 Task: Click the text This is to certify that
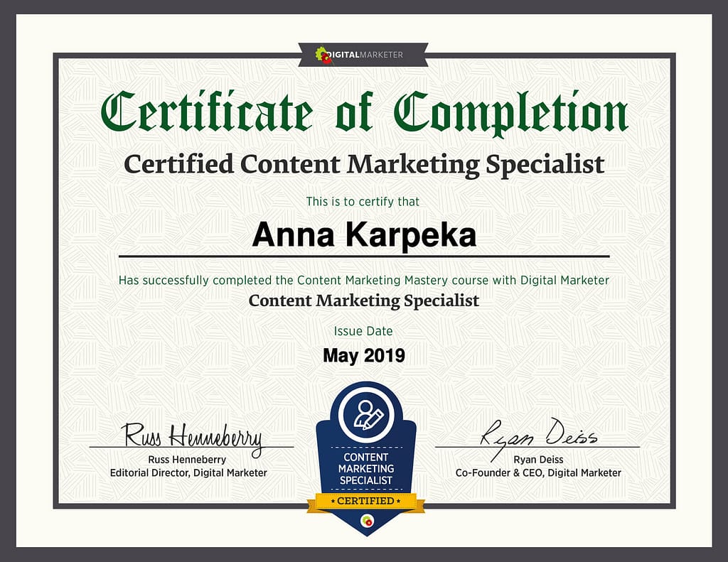coord(363,202)
